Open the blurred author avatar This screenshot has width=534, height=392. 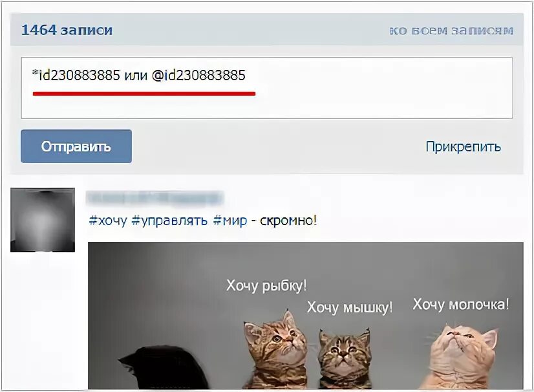[43, 220]
